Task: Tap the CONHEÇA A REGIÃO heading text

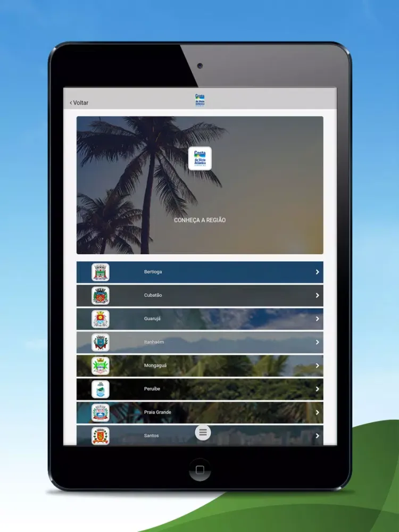Action: coord(200,220)
